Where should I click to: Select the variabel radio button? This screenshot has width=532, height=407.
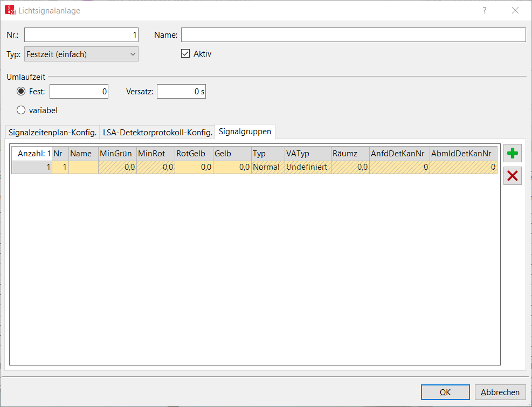22,110
